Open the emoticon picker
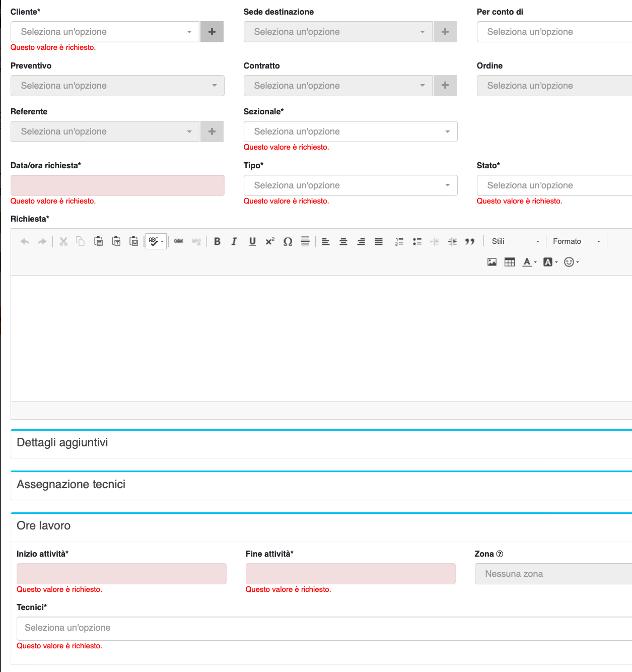 pyautogui.click(x=570, y=262)
